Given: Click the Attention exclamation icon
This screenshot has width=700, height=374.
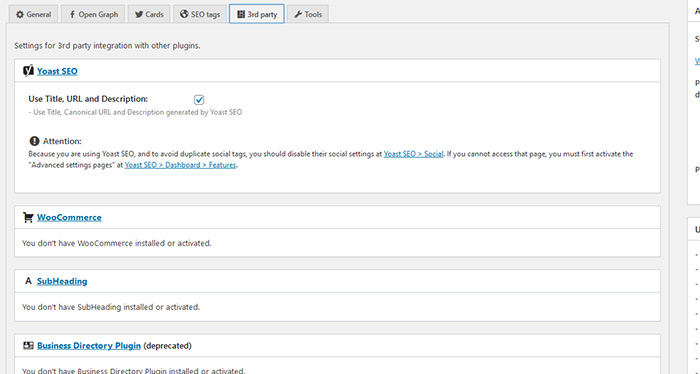Looking at the screenshot, I should click(34, 141).
